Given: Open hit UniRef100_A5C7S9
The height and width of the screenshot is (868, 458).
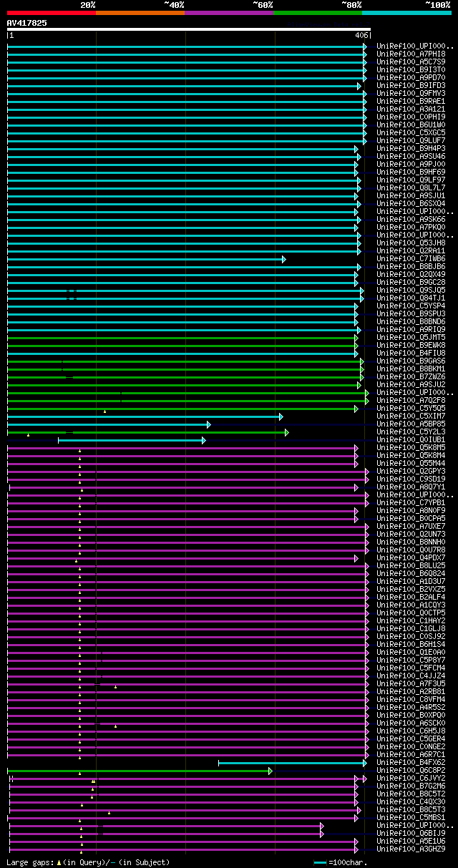Looking at the screenshot, I should tap(411, 62).
